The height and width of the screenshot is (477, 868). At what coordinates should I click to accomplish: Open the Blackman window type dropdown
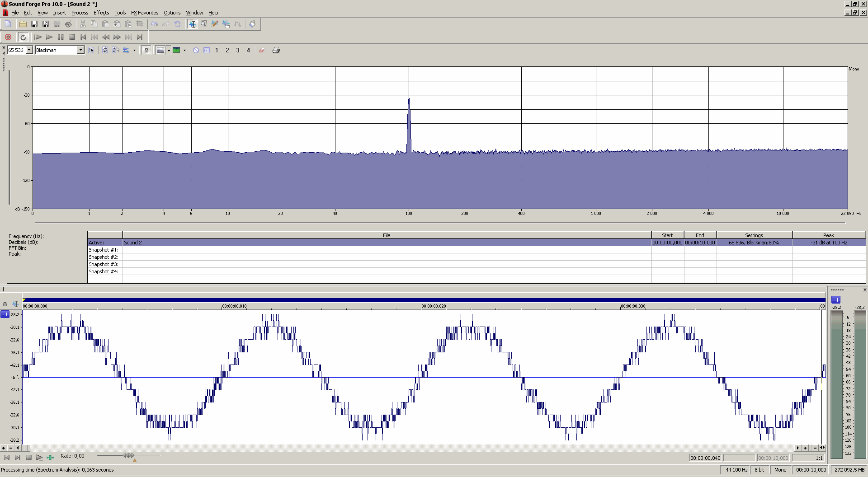80,50
